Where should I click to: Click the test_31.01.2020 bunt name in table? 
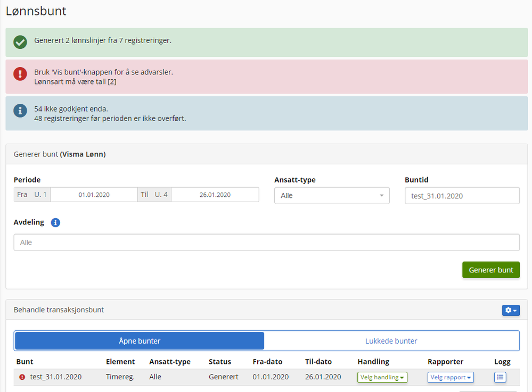tap(55, 377)
